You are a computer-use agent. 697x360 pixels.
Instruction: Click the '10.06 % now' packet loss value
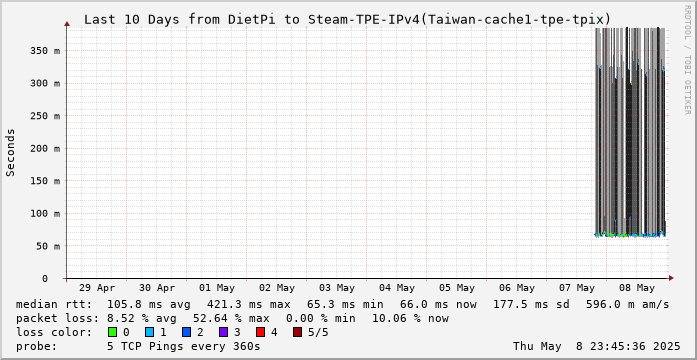point(410,319)
